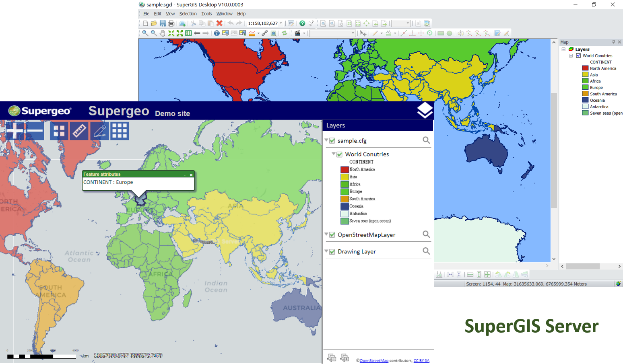
Task: Collapse the Layers root in desktop panel
Action: [563, 49]
